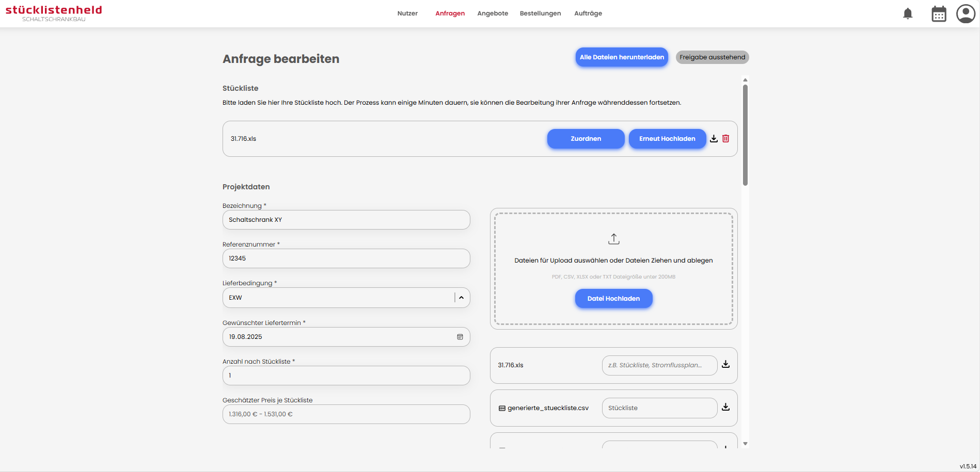Click the Stücklistenheld logo

tap(54, 13)
